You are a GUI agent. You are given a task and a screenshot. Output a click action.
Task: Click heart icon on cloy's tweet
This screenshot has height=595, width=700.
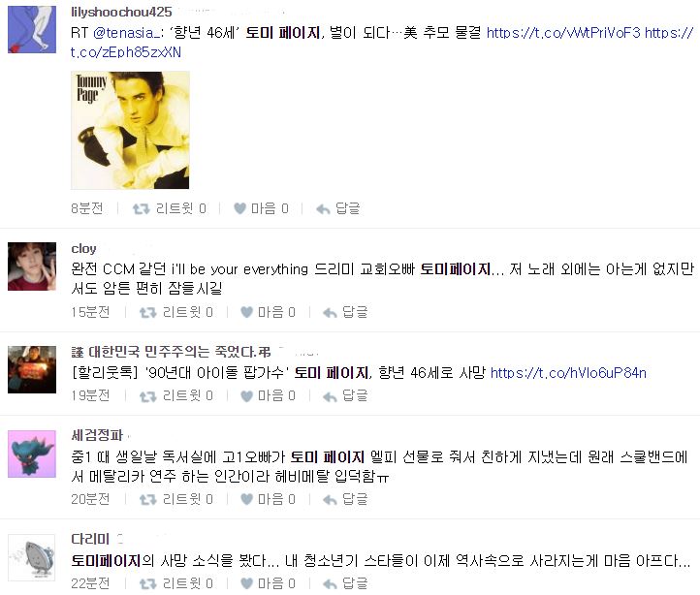point(247,312)
